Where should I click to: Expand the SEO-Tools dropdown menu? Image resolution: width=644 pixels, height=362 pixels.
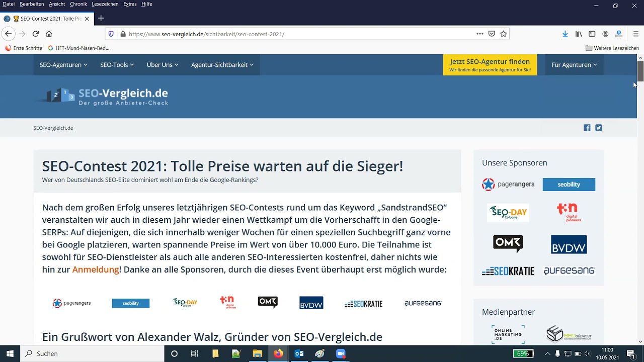(x=117, y=65)
